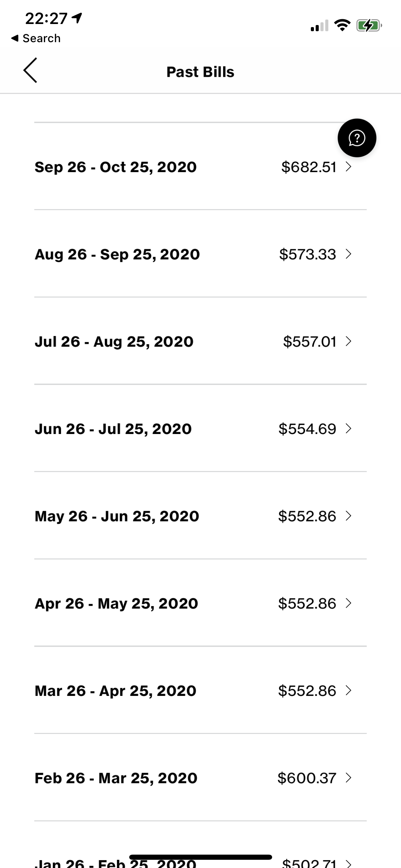401x868 pixels.
Task: Expand chevron next to $682.51
Action: (x=349, y=167)
